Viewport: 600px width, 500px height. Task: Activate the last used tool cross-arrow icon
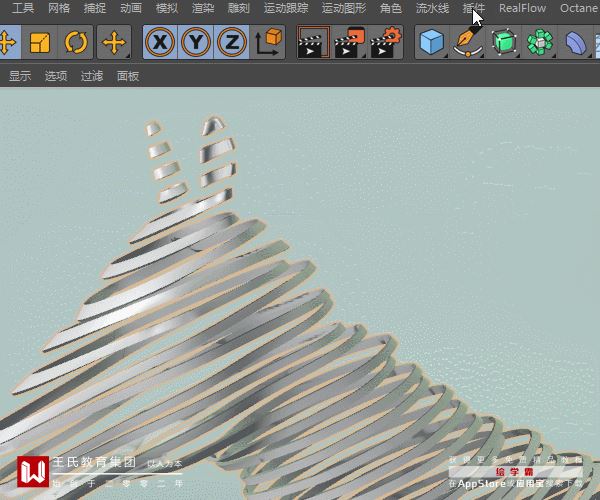pos(114,42)
